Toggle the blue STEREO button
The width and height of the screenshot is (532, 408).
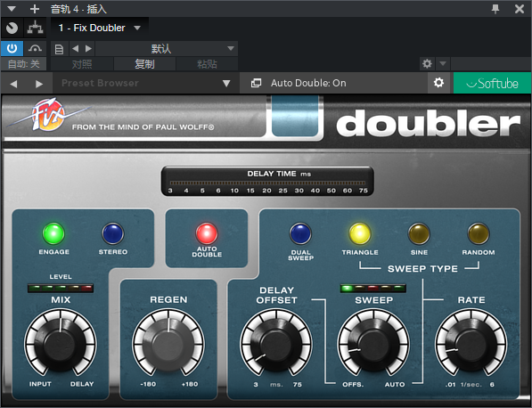coord(113,233)
